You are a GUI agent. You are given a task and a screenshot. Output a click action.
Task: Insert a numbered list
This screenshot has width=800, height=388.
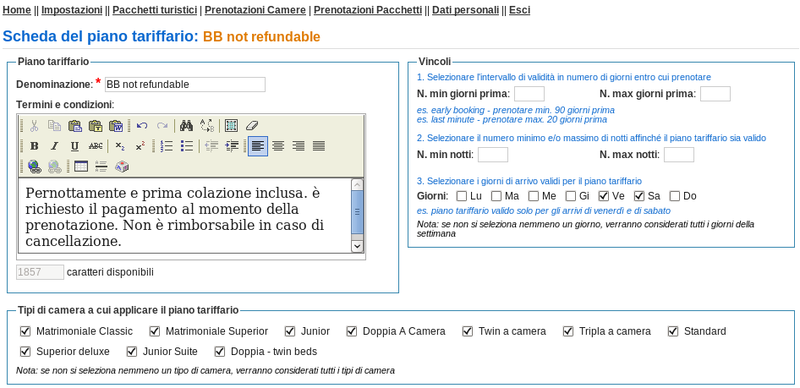[x=166, y=147]
